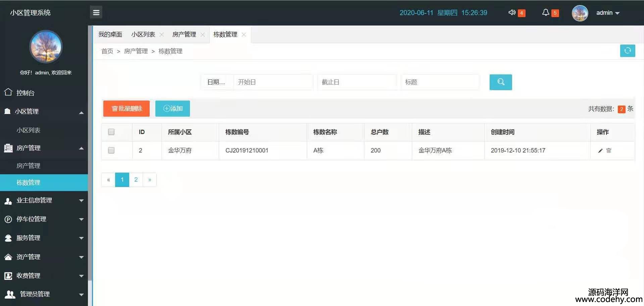Switch to the 我的桌面 tab
The image size is (644, 306).
tap(110, 35)
